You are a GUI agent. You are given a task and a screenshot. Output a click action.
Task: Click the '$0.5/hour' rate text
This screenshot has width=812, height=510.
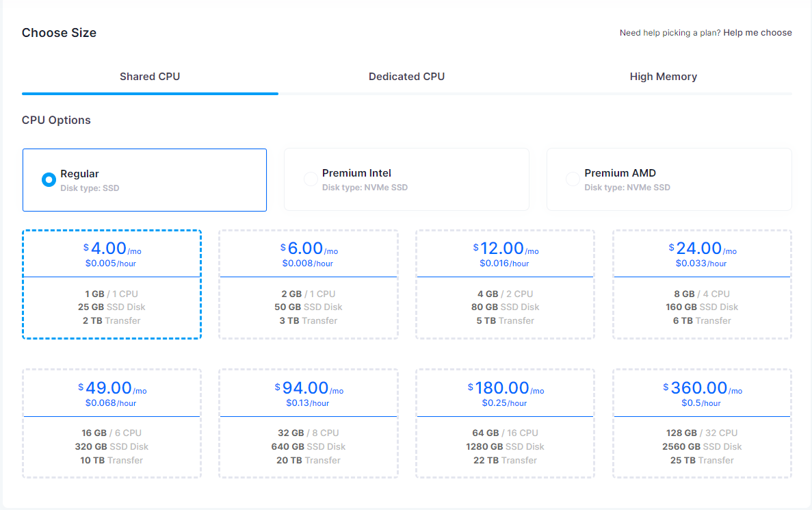pyautogui.click(x=701, y=403)
